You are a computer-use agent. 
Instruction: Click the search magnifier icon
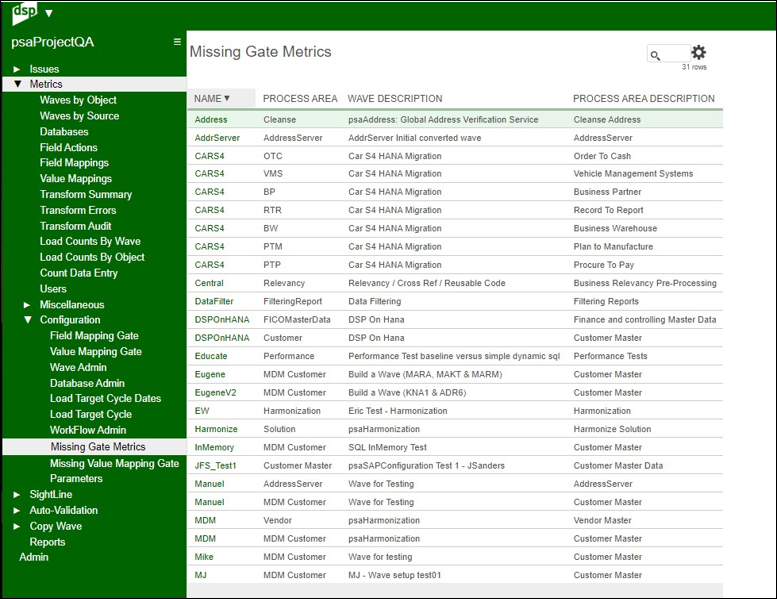655,55
